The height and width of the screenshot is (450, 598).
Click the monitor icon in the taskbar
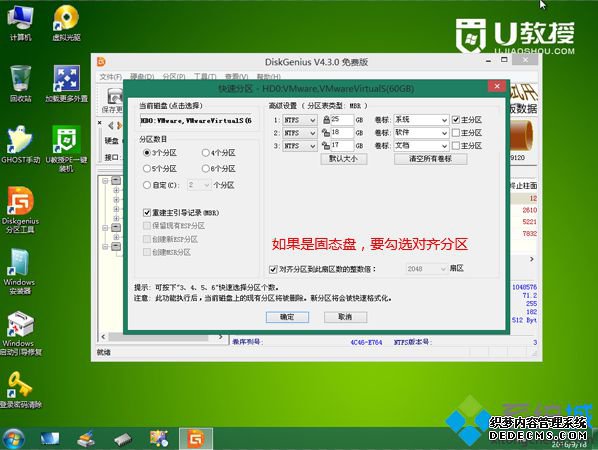50,439
